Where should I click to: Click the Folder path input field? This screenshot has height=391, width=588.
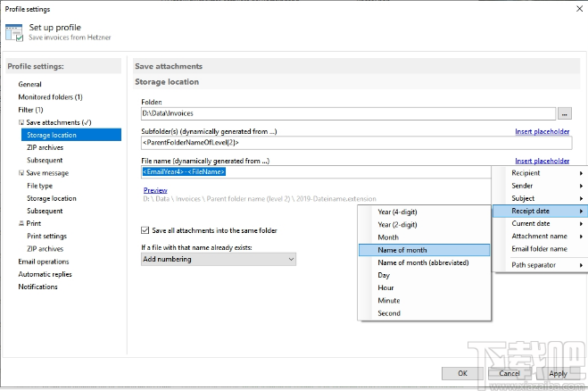coord(348,114)
